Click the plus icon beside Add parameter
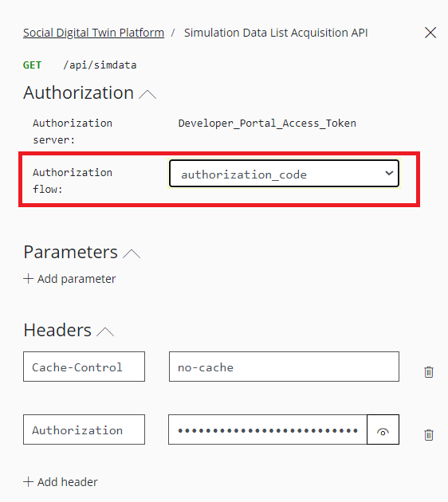The height and width of the screenshot is (502, 448). coord(28,279)
